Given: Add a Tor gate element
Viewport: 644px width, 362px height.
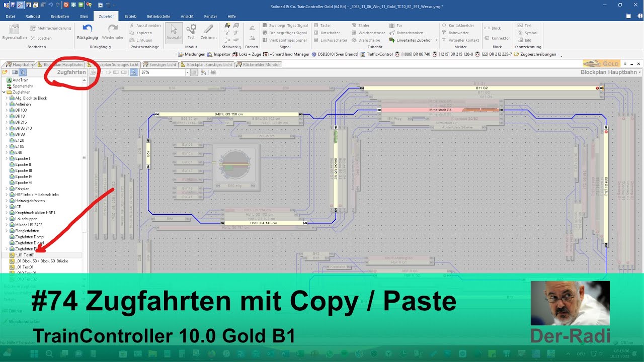Looking at the screenshot, I should point(396,25).
